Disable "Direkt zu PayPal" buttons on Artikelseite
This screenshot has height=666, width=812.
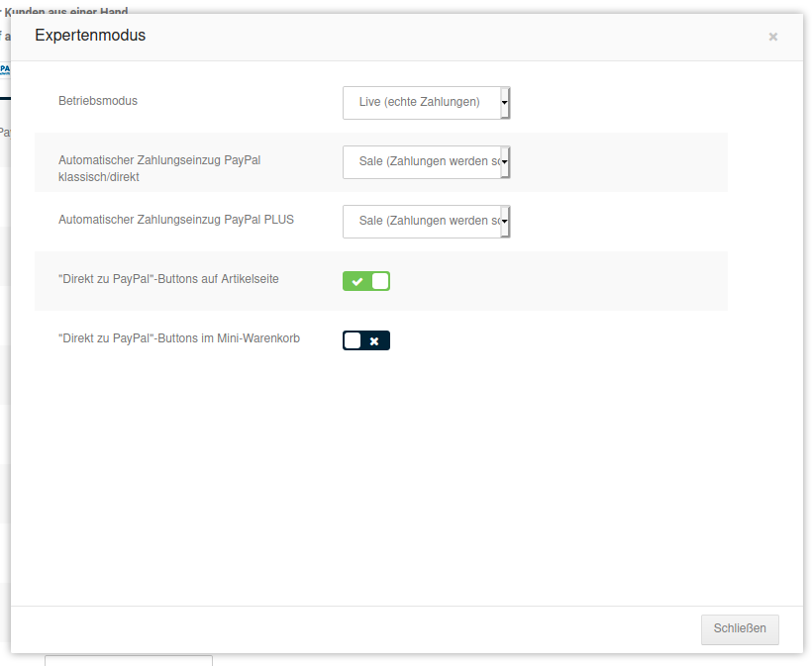366,281
